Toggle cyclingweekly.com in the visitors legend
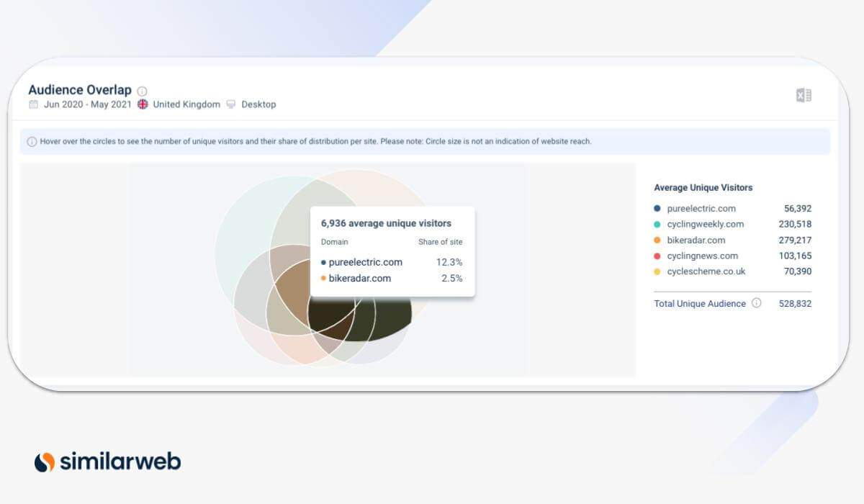 pyautogui.click(x=704, y=224)
